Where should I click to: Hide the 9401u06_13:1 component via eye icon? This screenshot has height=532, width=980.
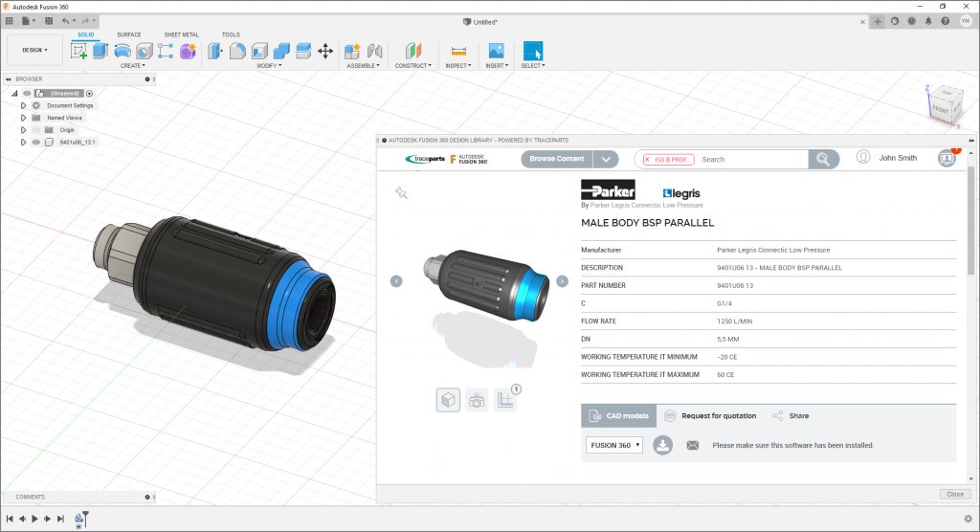36,142
